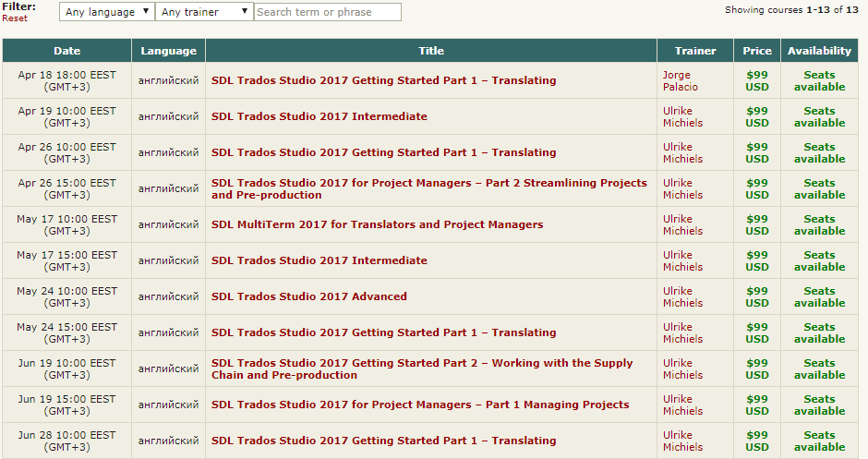This screenshot has width=868, height=459.
Task: Click the Language column header
Action: (x=168, y=51)
